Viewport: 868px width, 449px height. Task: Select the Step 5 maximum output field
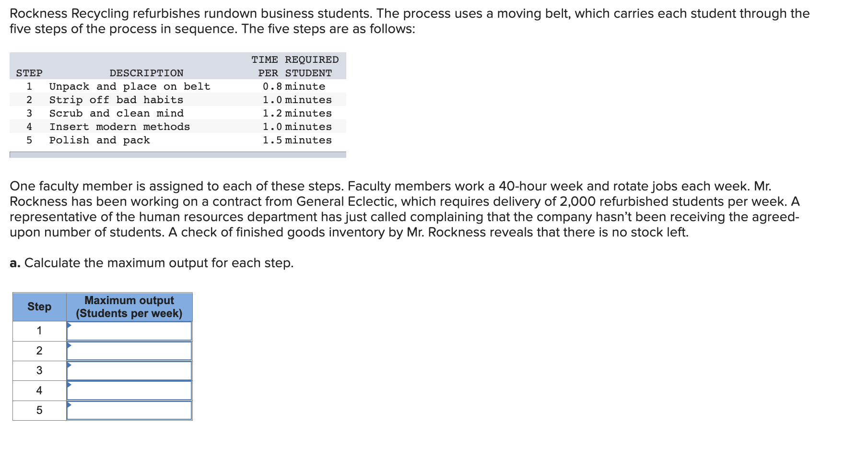pyautogui.click(x=129, y=410)
